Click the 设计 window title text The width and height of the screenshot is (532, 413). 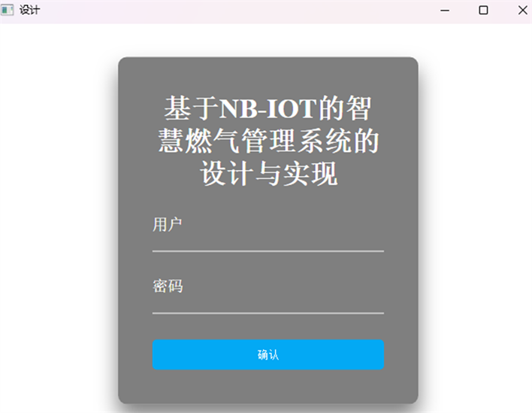pos(29,10)
